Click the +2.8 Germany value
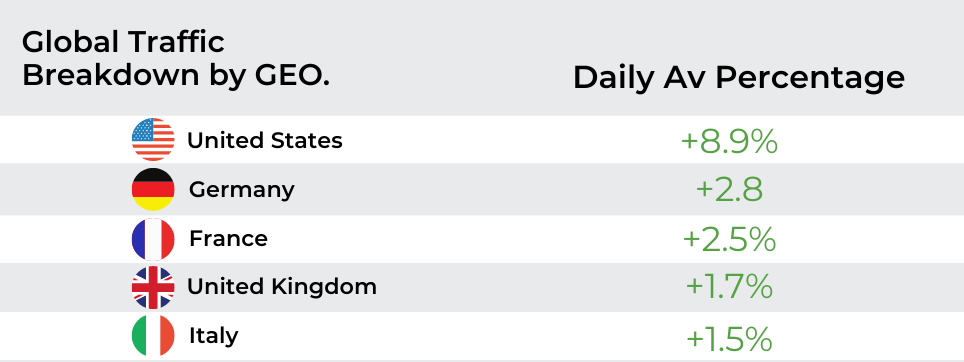Viewport: 964px width, 362px height. pyautogui.click(x=729, y=190)
